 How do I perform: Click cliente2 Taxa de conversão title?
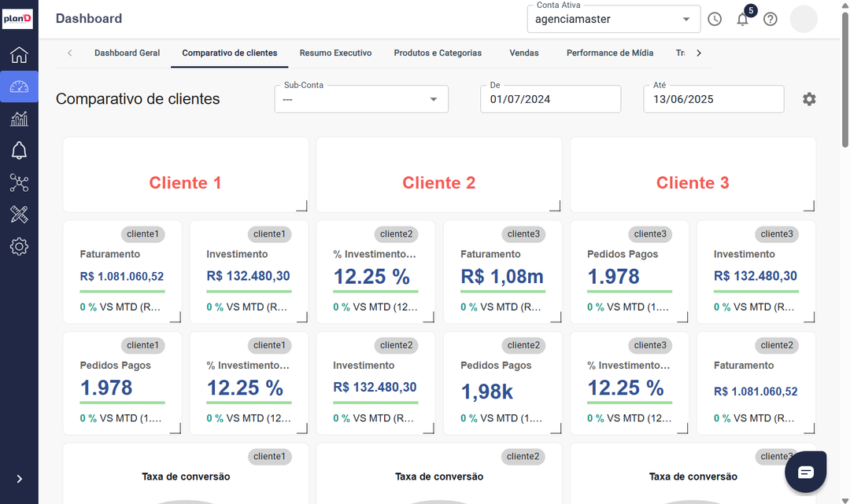click(x=439, y=476)
